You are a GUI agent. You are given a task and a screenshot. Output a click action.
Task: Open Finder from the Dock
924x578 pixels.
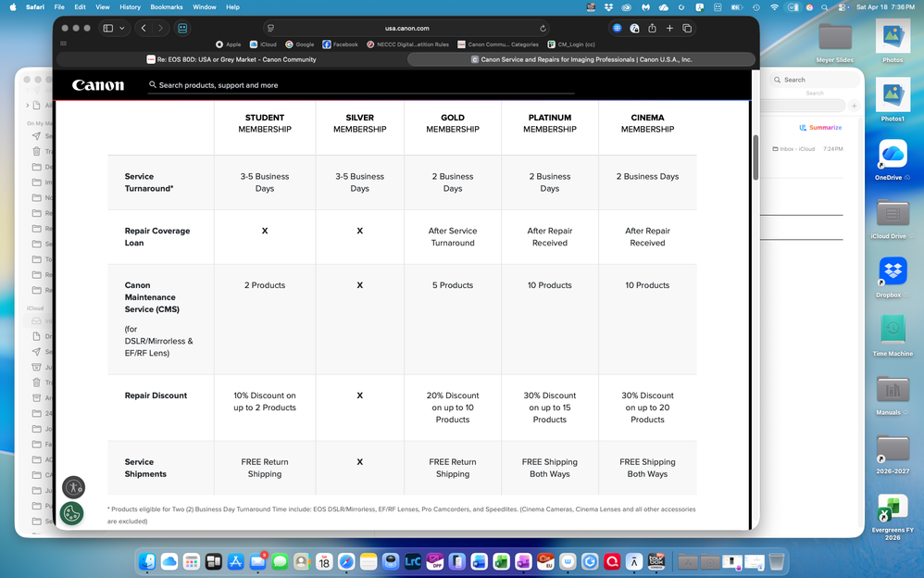pos(147,561)
